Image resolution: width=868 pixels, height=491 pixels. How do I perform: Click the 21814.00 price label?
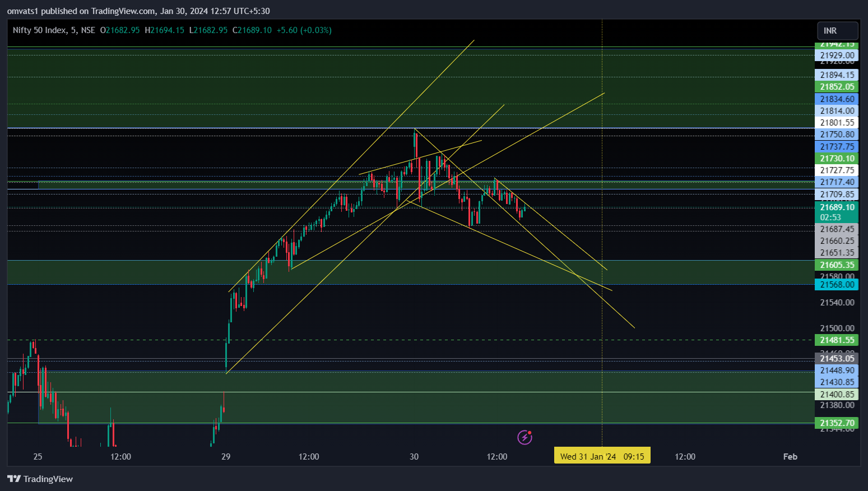point(836,110)
